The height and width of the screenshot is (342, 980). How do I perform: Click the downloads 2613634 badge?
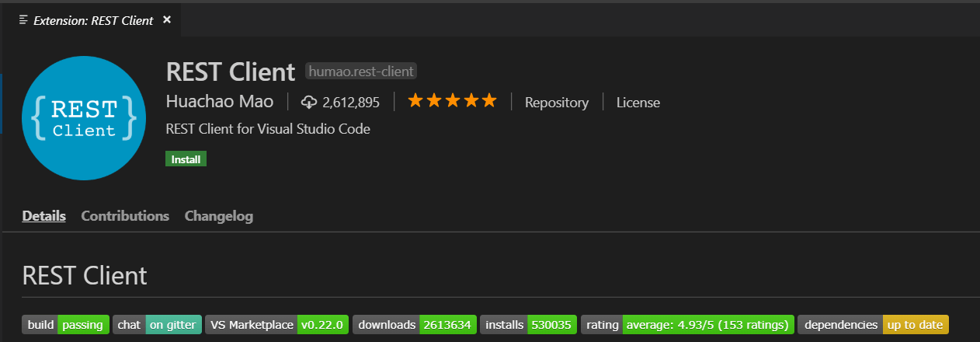(415, 324)
